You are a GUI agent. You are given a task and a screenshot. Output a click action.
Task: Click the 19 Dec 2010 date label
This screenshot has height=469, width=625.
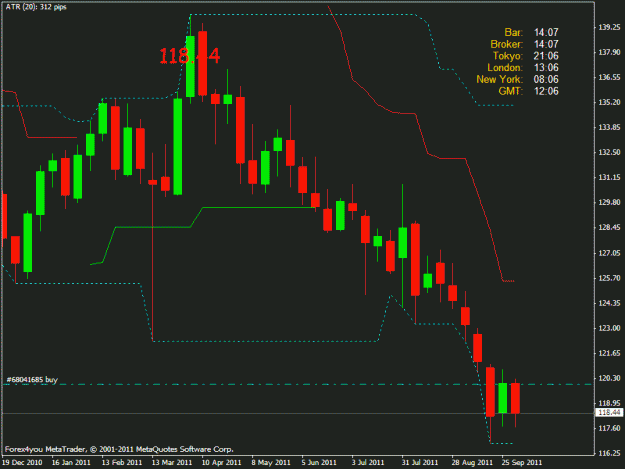click(22, 463)
